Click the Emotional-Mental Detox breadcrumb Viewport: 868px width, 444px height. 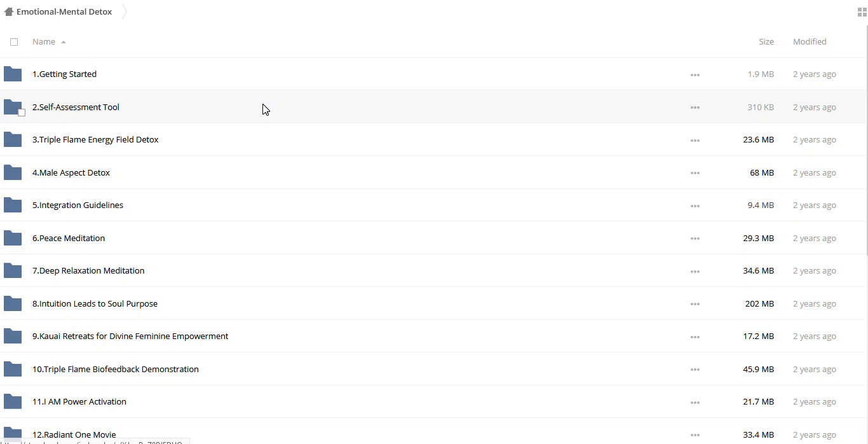point(64,11)
